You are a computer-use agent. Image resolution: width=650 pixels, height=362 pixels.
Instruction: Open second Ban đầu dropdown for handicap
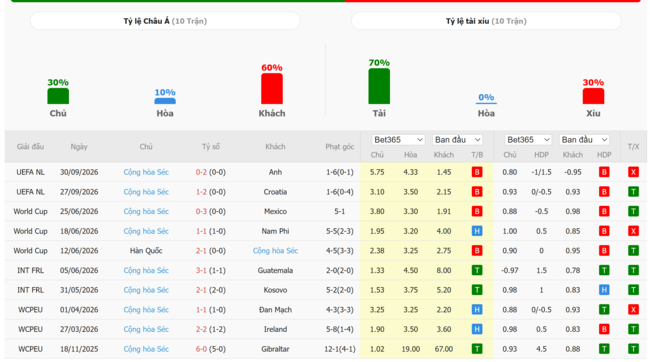pos(584,140)
